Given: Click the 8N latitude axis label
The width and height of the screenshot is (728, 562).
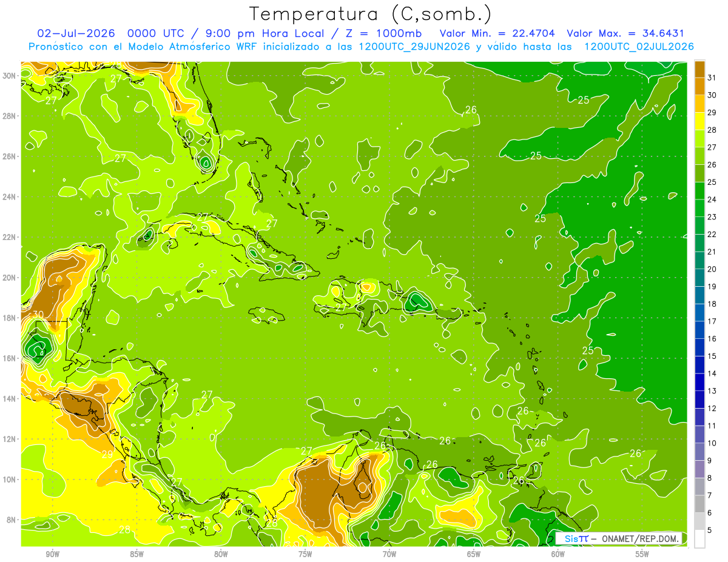Looking at the screenshot, I should pyautogui.click(x=12, y=520).
